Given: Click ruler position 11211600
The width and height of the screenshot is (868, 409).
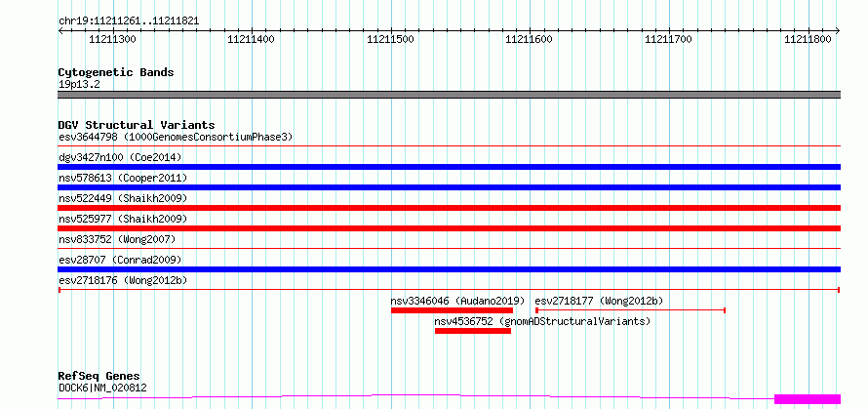Looking at the screenshot, I should [x=530, y=39].
